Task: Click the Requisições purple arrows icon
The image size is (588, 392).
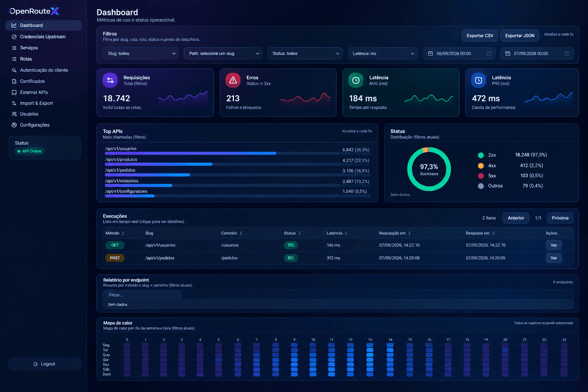Action: point(110,80)
